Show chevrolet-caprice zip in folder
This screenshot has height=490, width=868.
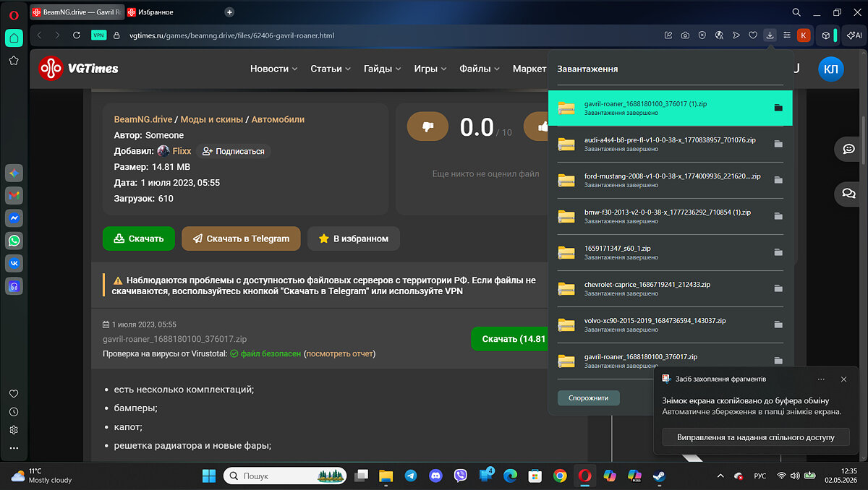point(778,288)
